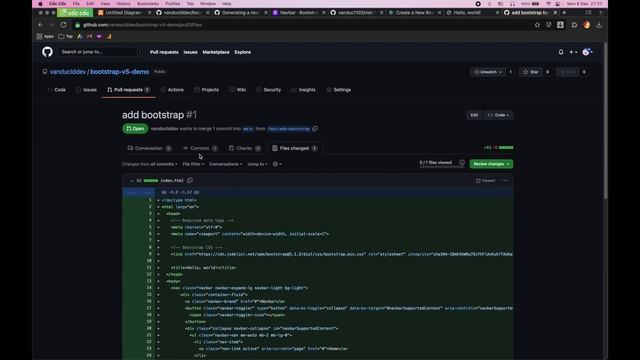Select the Pull requests repository tab

pyautogui.click(x=129, y=90)
